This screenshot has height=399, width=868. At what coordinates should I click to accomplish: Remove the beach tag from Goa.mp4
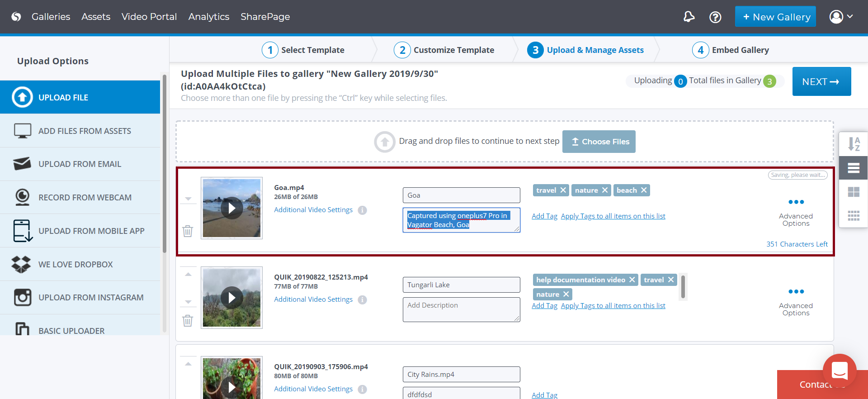coord(644,190)
